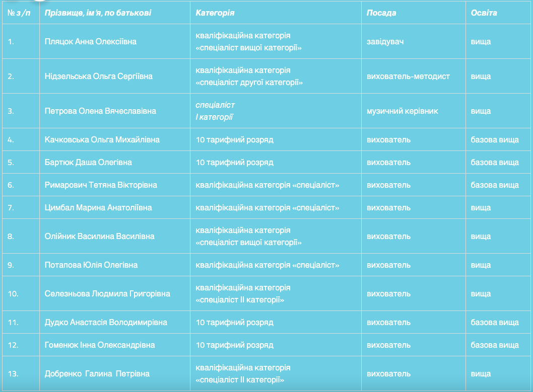
Task: Click the «Прізвище, ім'я, по батькові» column header
Action: (x=98, y=13)
